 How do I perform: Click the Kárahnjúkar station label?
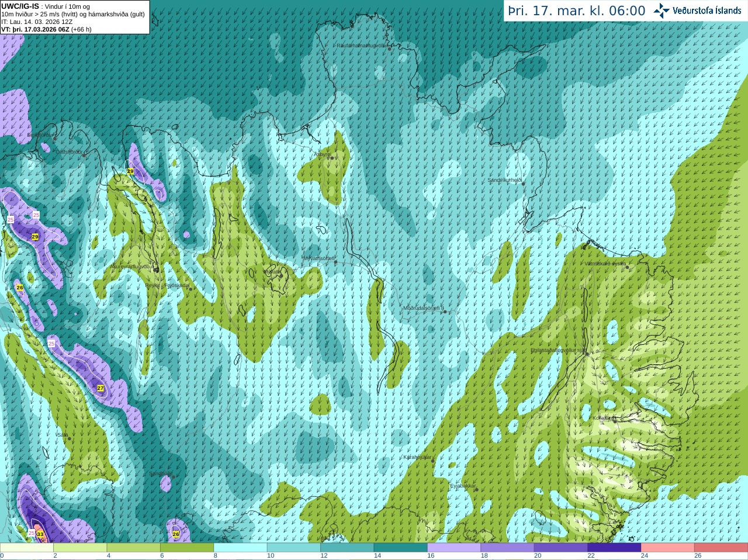[417, 457]
